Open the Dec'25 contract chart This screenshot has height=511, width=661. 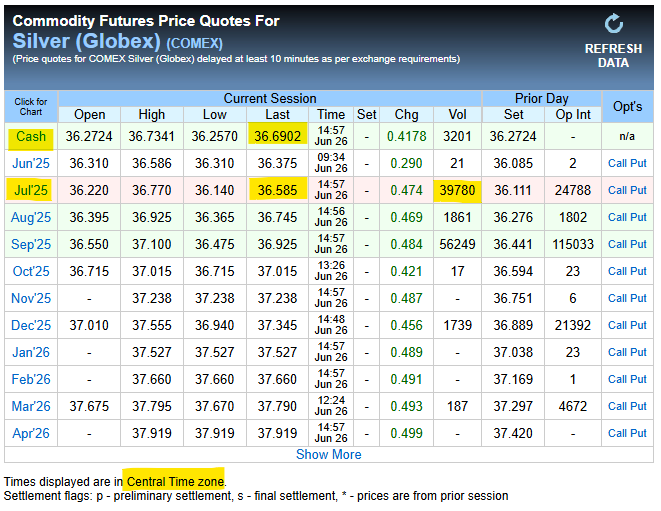31,325
